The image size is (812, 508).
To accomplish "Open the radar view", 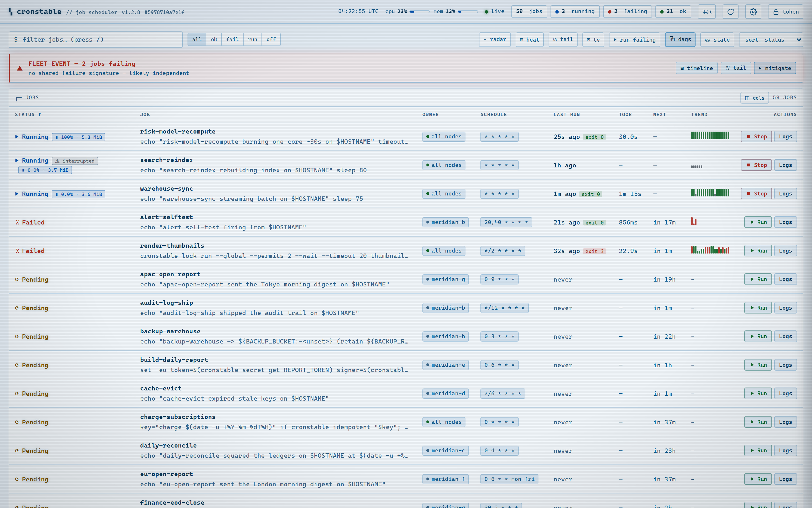I will pyautogui.click(x=495, y=40).
